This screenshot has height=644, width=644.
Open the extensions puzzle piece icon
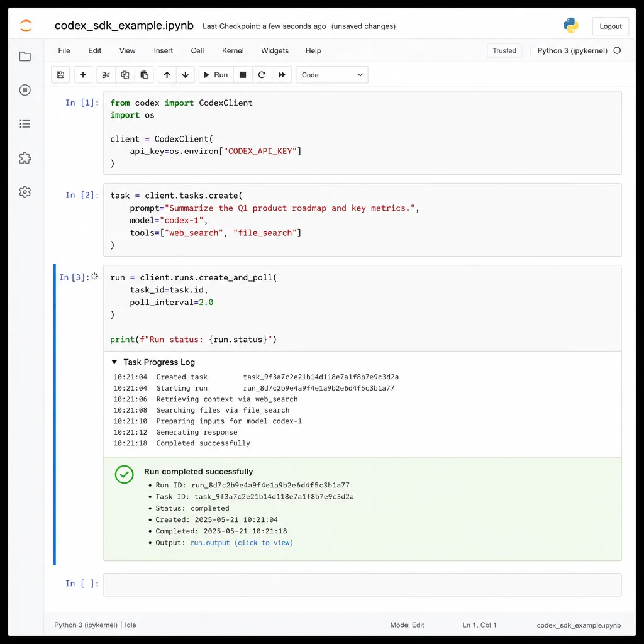coord(25,158)
